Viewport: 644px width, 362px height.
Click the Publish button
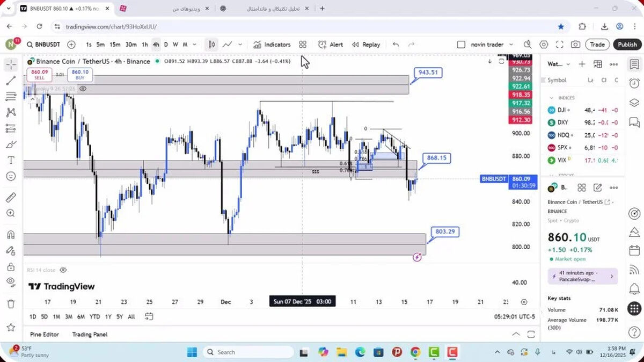click(627, 45)
